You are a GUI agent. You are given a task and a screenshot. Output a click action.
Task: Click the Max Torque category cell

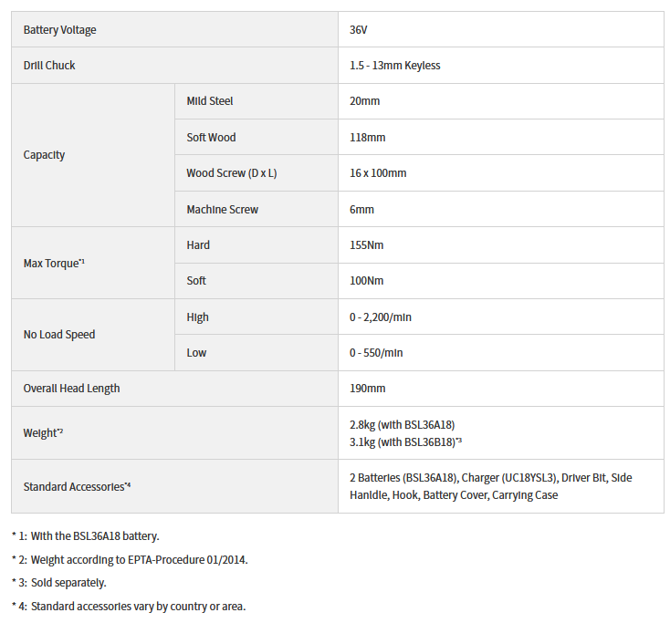54,263
